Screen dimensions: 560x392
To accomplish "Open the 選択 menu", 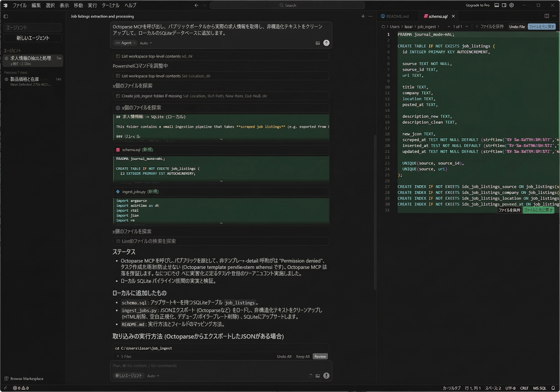I will pyautogui.click(x=50, y=5).
